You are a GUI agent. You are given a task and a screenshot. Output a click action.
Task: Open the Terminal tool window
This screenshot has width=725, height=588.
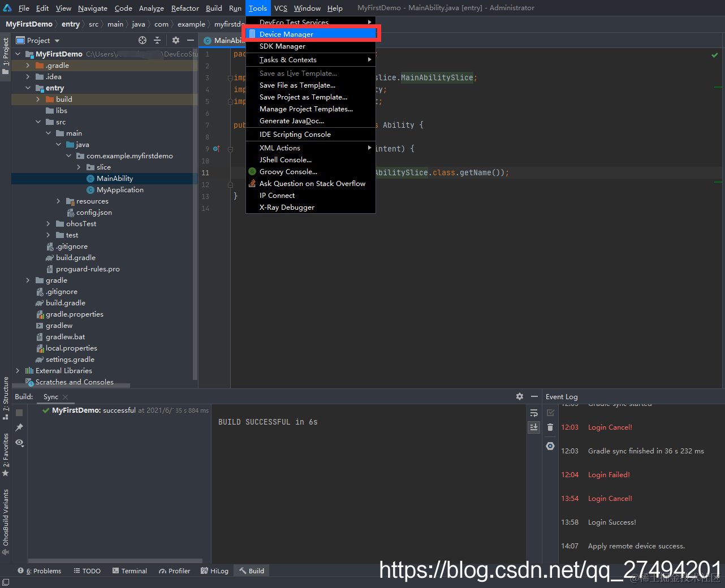tap(130, 571)
